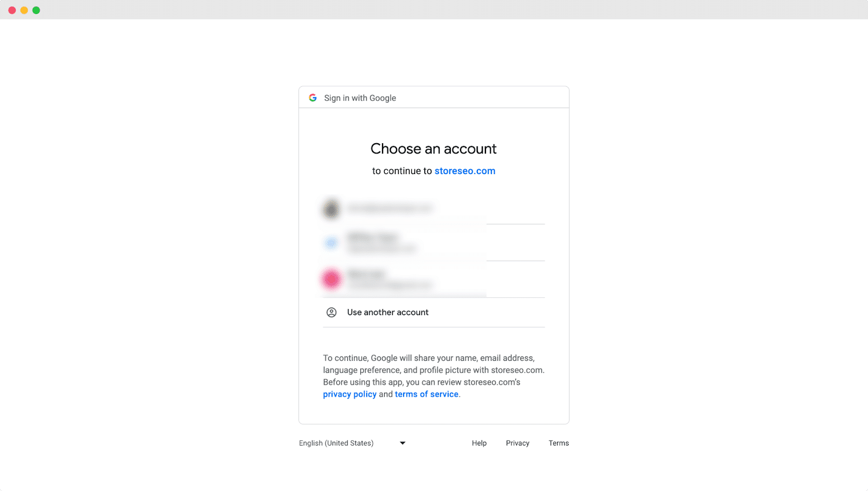Open storeseo.com's privacy policy link
The width and height of the screenshot is (868, 491).
point(349,394)
